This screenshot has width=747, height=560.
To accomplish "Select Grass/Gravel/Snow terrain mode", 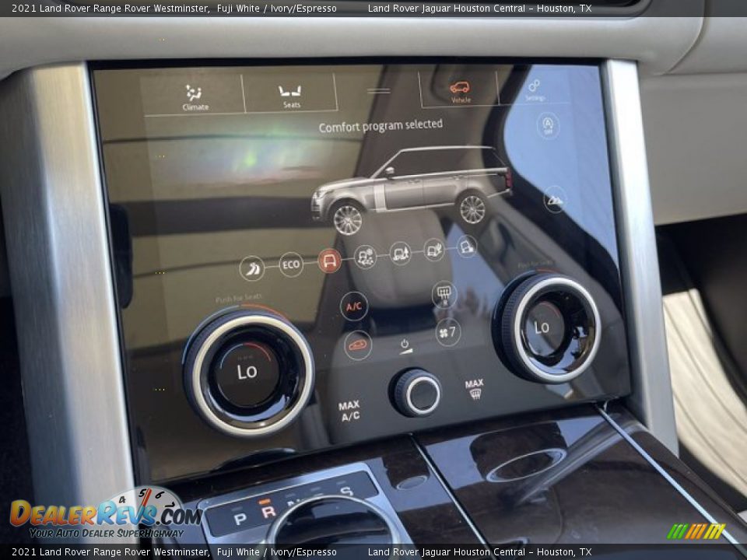I will 366,257.
